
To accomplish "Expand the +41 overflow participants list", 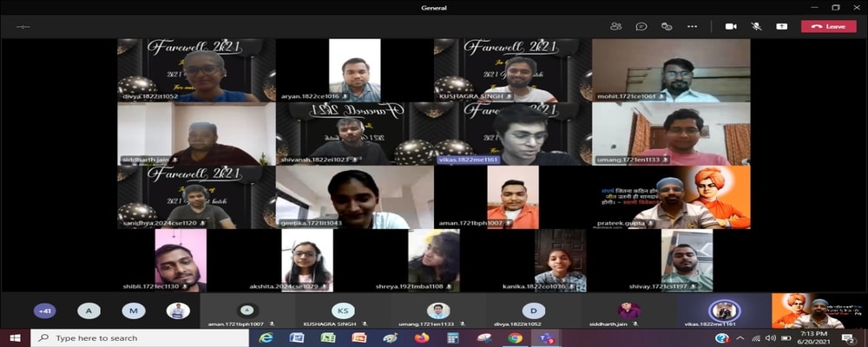I will [x=44, y=311].
